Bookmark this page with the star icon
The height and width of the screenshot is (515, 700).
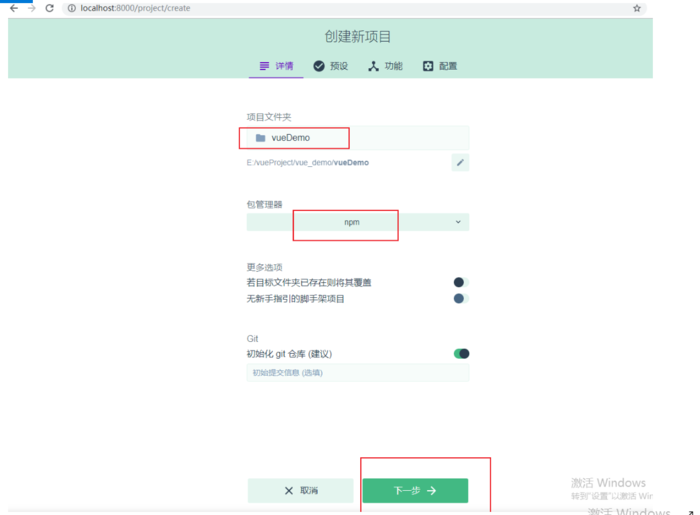tap(637, 8)
